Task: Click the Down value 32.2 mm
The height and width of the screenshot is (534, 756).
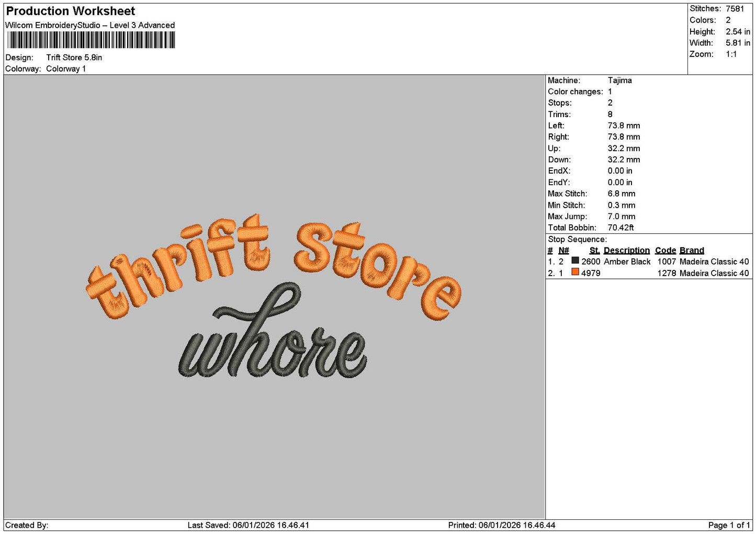Action: (624, 160)
